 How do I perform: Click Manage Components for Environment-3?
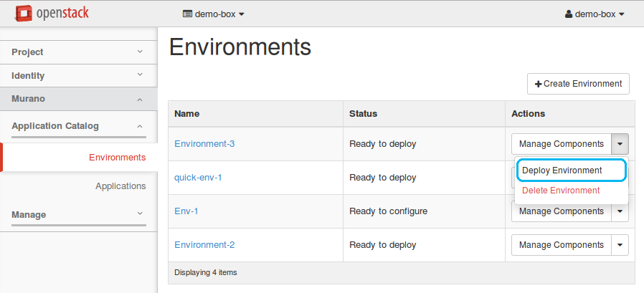561,144
